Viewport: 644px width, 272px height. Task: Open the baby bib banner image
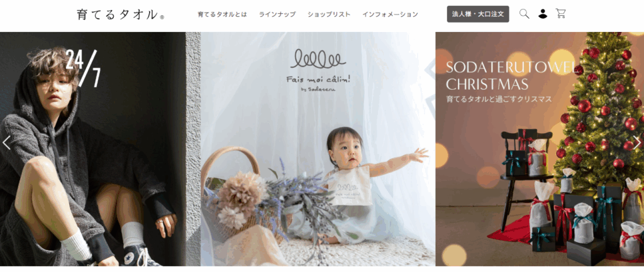[318, 149]
